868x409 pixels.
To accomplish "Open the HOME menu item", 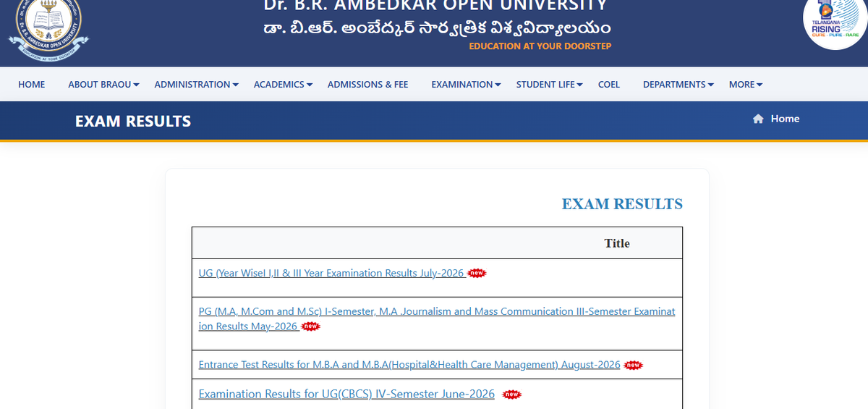I will 32,85.
